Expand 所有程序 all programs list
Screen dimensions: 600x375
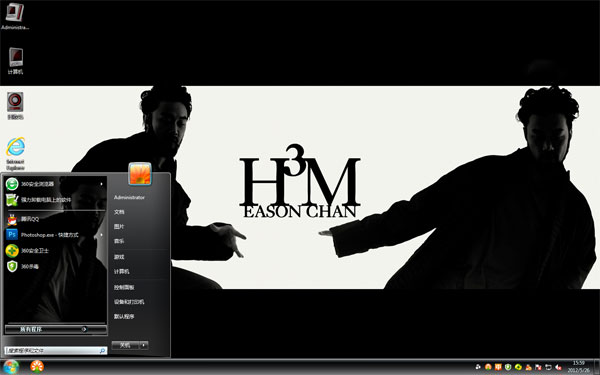[x=56, y=329]
